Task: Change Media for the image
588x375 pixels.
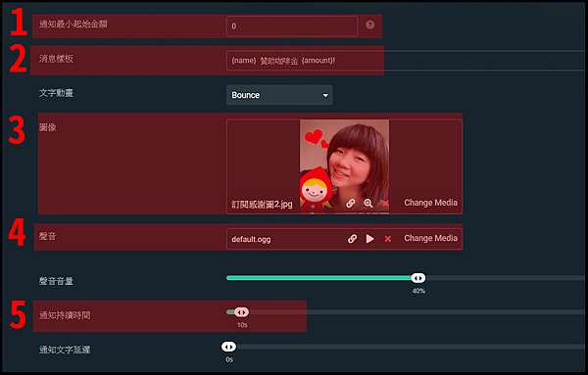Action: tap(430, 203)
